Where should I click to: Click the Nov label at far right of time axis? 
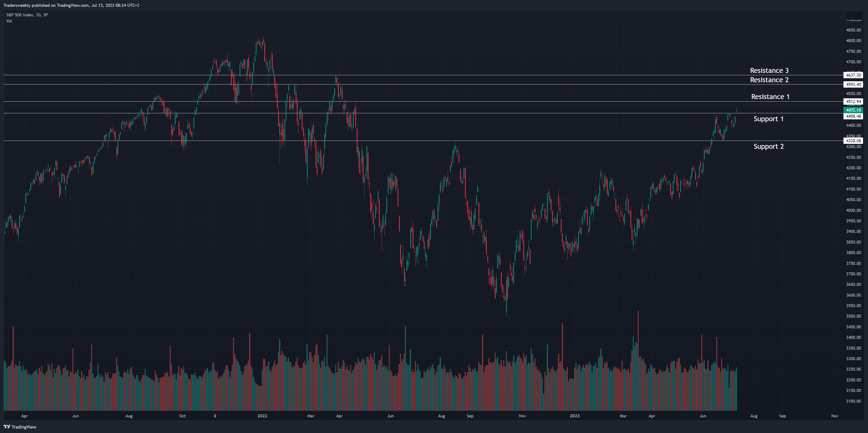[x=835, y=416]
